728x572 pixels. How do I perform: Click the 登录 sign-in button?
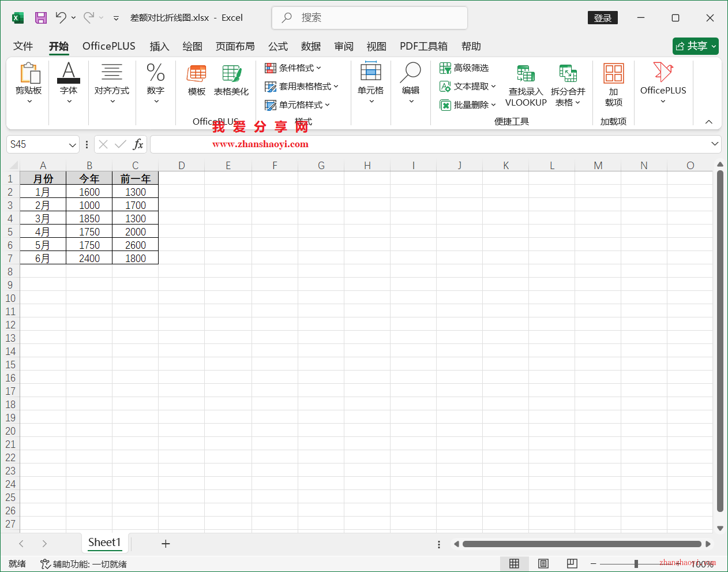(x=602, y=17)
